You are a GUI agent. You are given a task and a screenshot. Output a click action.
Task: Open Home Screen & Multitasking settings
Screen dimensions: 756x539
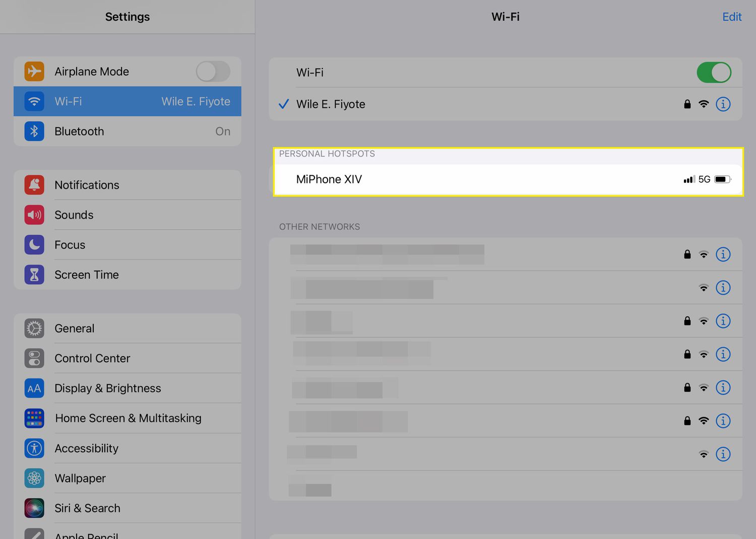(128, 418)
